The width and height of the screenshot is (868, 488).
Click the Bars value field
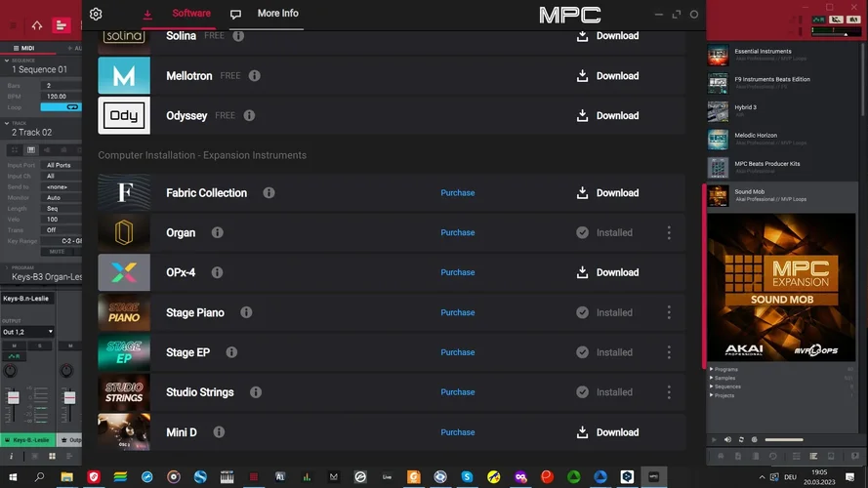coord(61,86)
